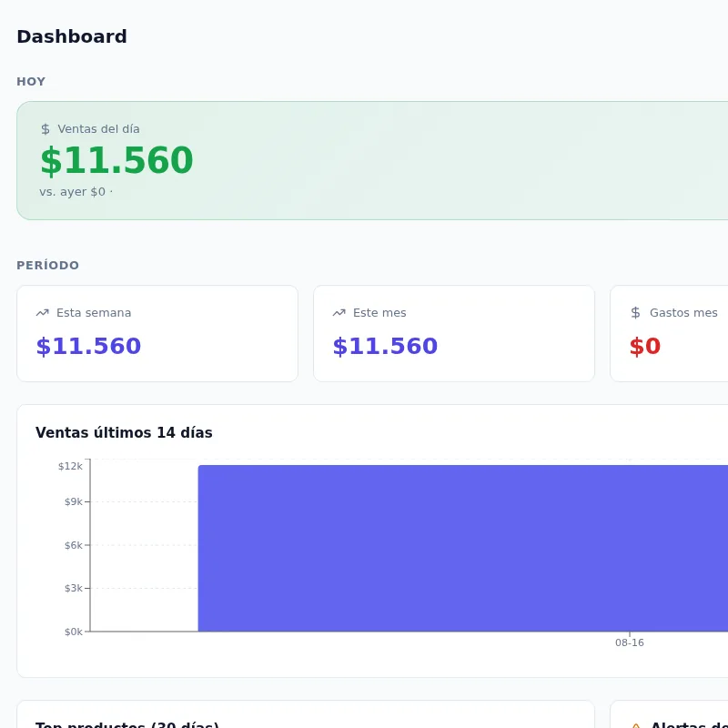Click the $11.560 value under Este mes
The width and height of the screenshot is (728, 728).
385,347
